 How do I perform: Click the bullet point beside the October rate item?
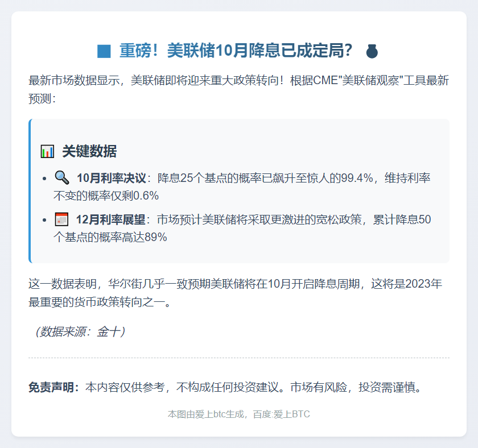pos(44,177)
